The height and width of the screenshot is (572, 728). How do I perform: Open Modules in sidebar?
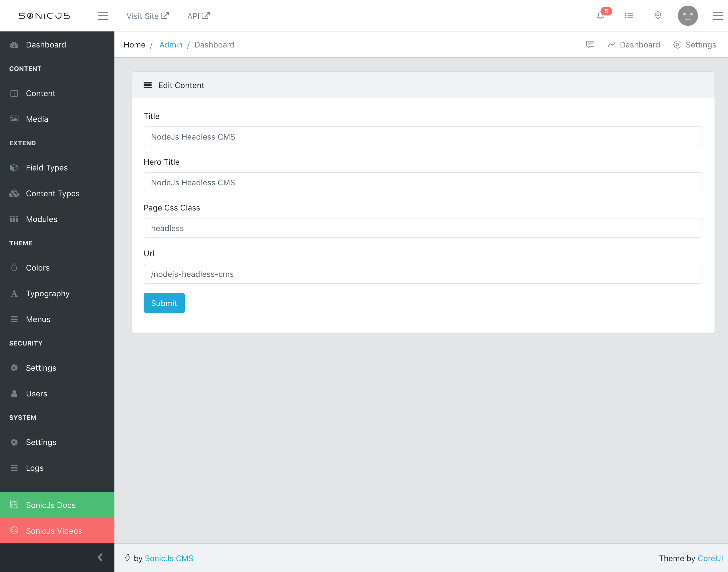pos(57,219)
